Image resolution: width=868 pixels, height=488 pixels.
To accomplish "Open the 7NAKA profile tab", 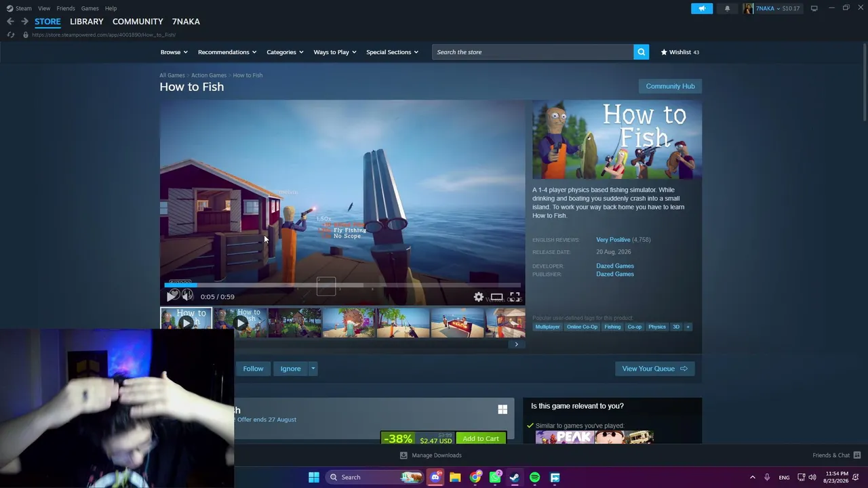I will pyautogui.click(x=186, y=22).
